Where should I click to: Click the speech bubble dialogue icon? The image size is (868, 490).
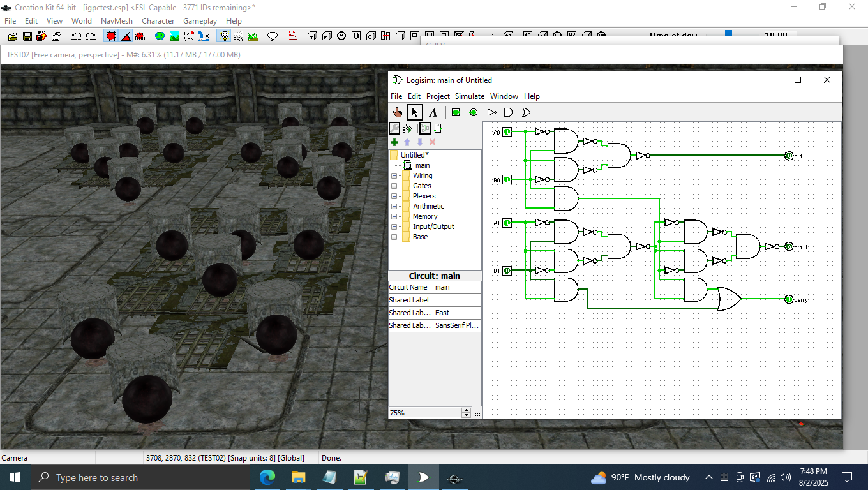pos(272,36)
